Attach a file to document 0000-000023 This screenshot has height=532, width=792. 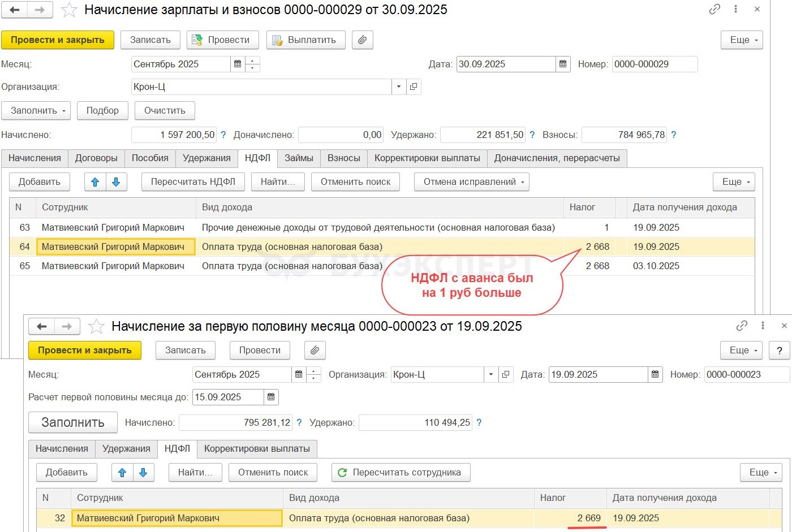point(315,351)
